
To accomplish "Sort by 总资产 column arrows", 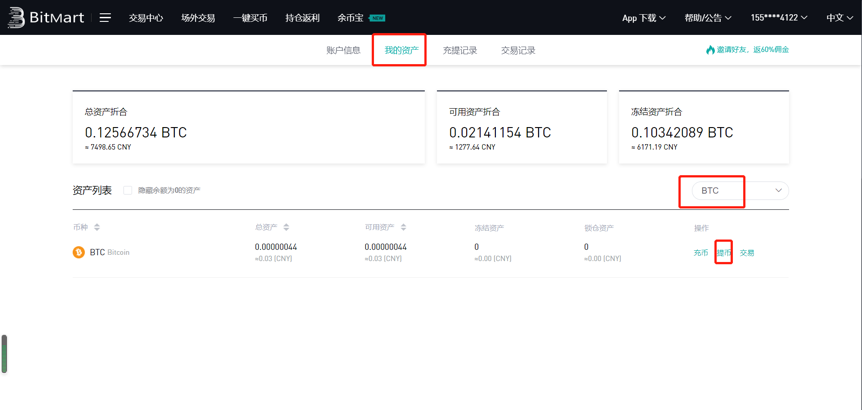I will pyautogui.click(x=286, y=228).
